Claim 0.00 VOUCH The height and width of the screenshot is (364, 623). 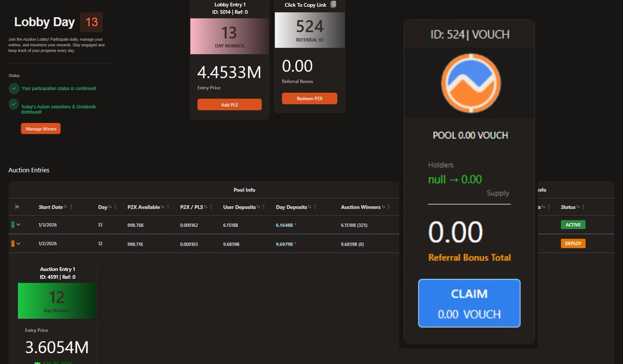tap(469, 303)
